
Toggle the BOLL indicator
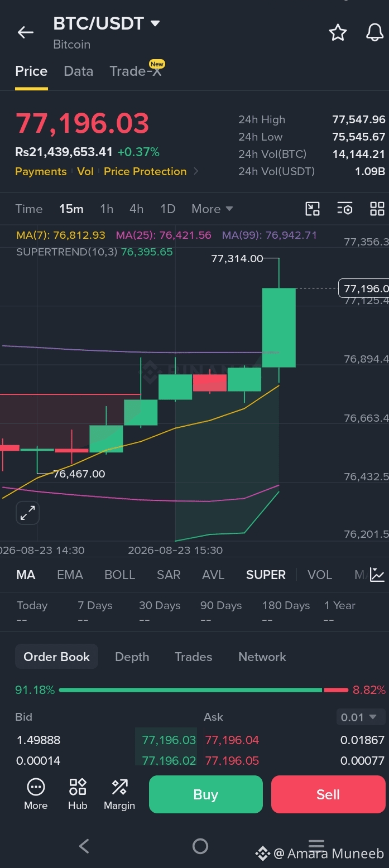[120, 575]
